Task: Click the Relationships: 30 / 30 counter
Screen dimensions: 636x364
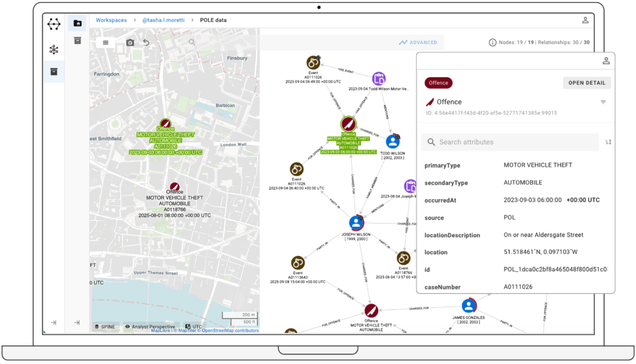Action: point(564,42)
